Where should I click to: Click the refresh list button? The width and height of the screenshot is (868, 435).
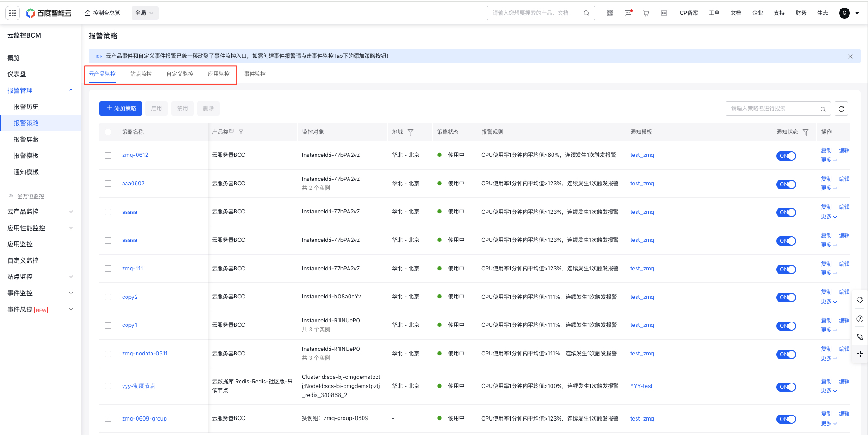pos(841,109)
